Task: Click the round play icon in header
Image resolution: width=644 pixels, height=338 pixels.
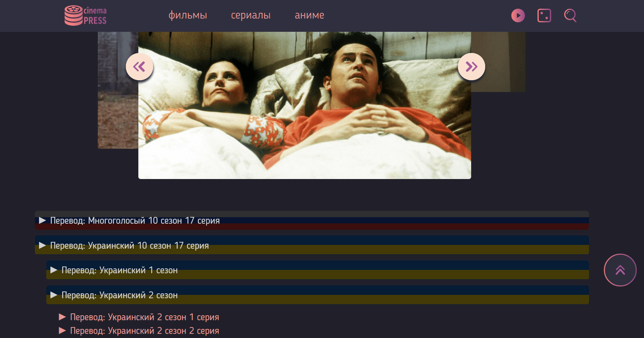Action: pyautogui.click(x=518, y=16)
